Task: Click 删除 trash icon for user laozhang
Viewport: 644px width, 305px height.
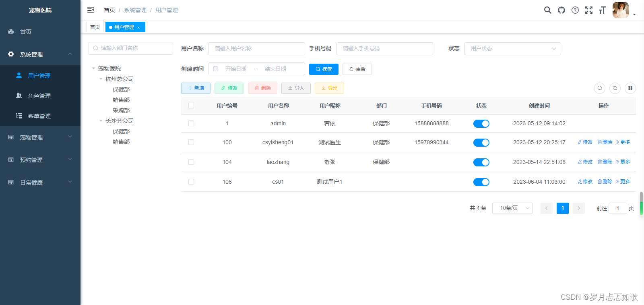Action: click(x=600, y=162)
